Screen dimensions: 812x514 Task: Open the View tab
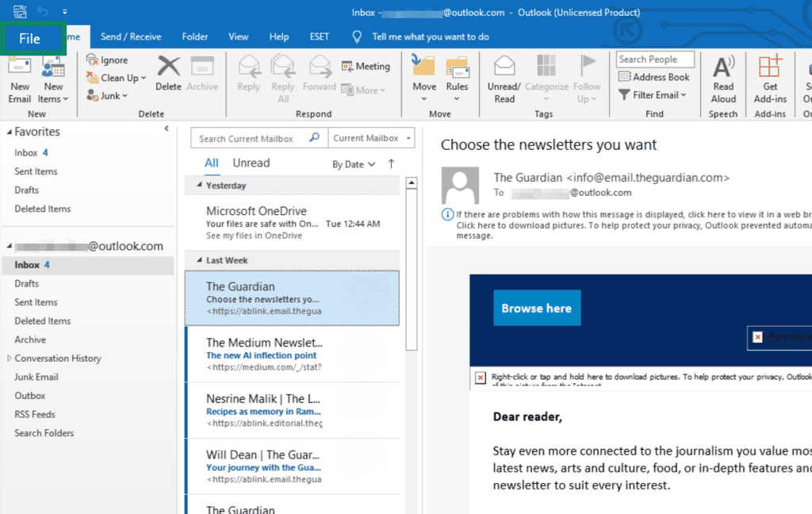[x=238, y=36]
